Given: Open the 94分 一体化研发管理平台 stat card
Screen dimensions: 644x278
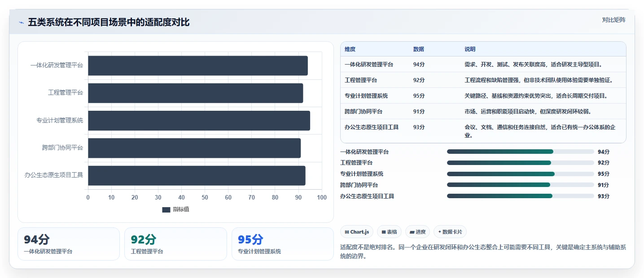Looking at the screenshot, I should [69, 244].
